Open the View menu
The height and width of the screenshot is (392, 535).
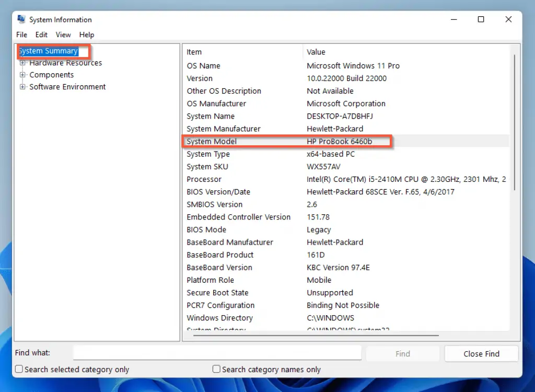point(63,34)
